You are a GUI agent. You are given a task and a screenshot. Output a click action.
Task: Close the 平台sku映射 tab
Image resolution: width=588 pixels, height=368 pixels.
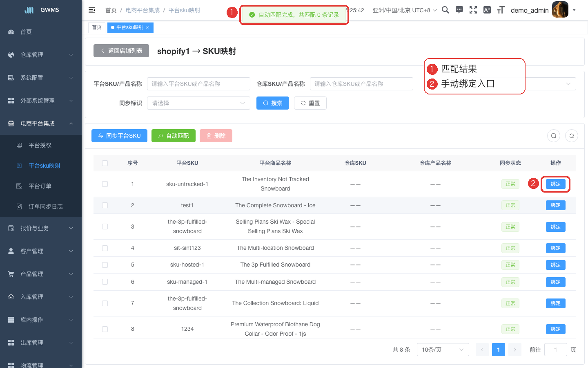147,28
